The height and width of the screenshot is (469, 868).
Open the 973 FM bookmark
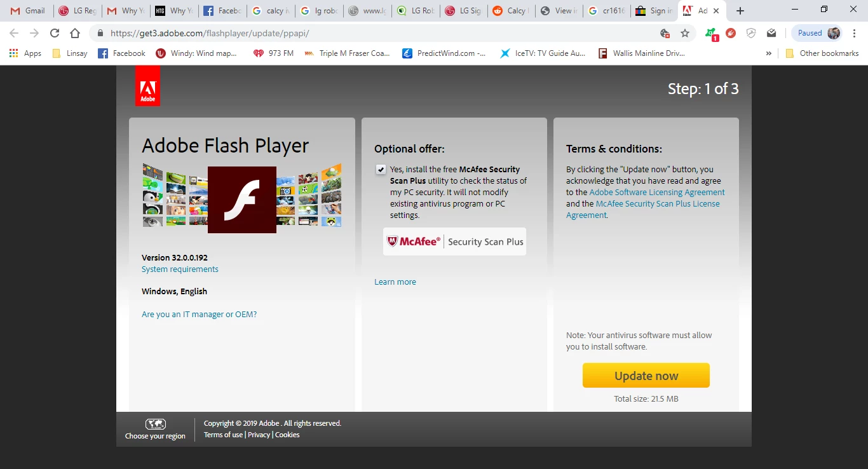click(x=273, y=53)
